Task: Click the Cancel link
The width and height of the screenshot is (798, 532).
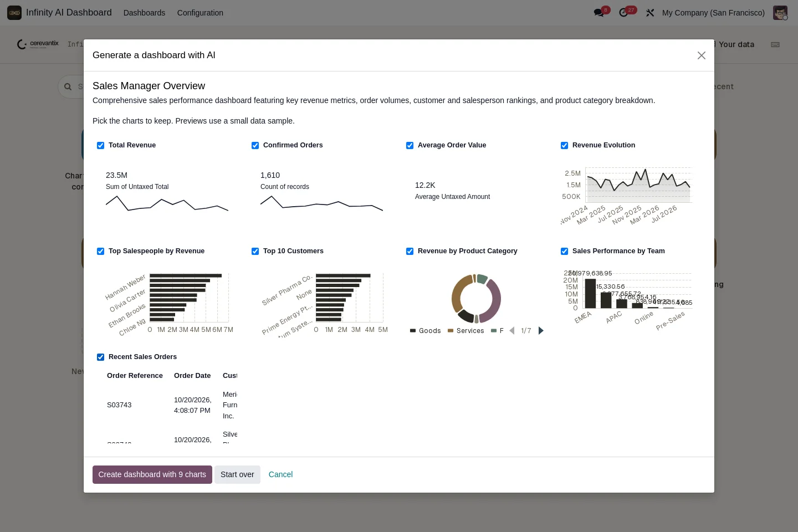Action: 280,474
